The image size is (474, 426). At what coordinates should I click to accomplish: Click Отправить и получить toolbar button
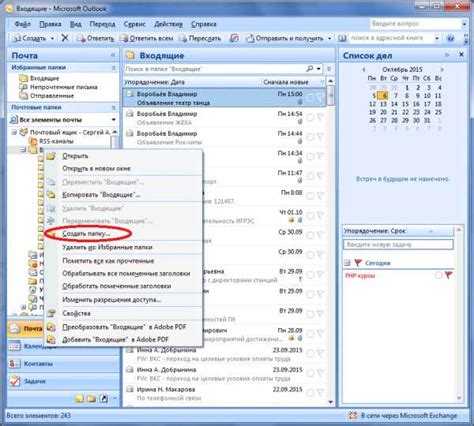[x=285, y=38]
